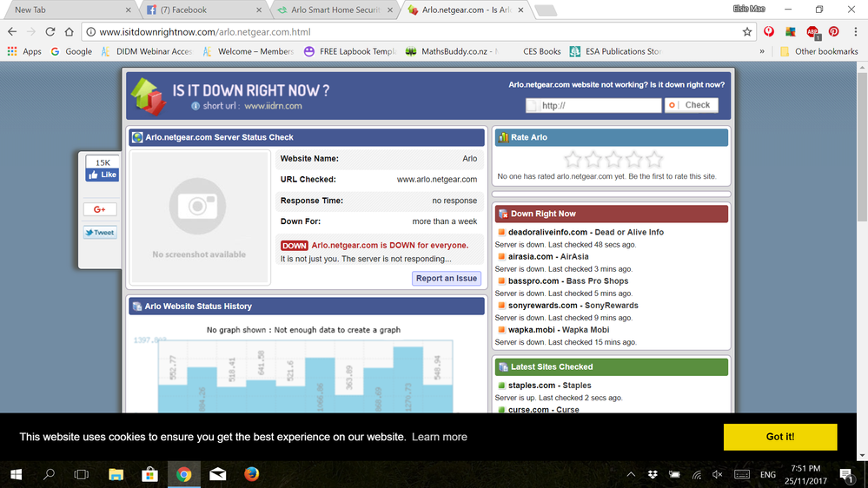Show hidden tray icons chevron
The height and width of the screenshot is (488, 868).
[631, 475]
